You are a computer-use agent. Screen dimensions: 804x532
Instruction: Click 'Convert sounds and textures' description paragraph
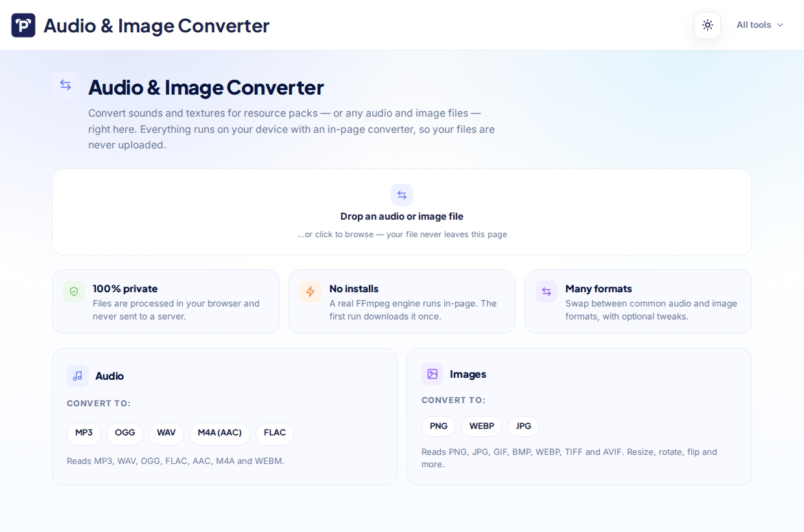pos(291,129)
